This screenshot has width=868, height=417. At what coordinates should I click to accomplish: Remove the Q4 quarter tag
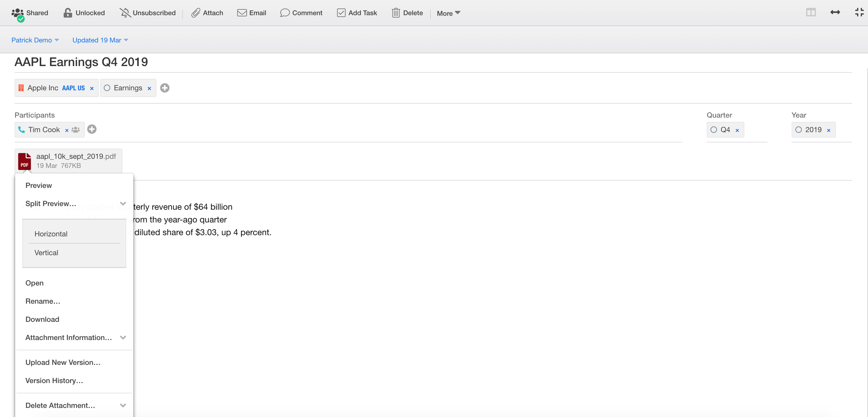tap(737, 130)
